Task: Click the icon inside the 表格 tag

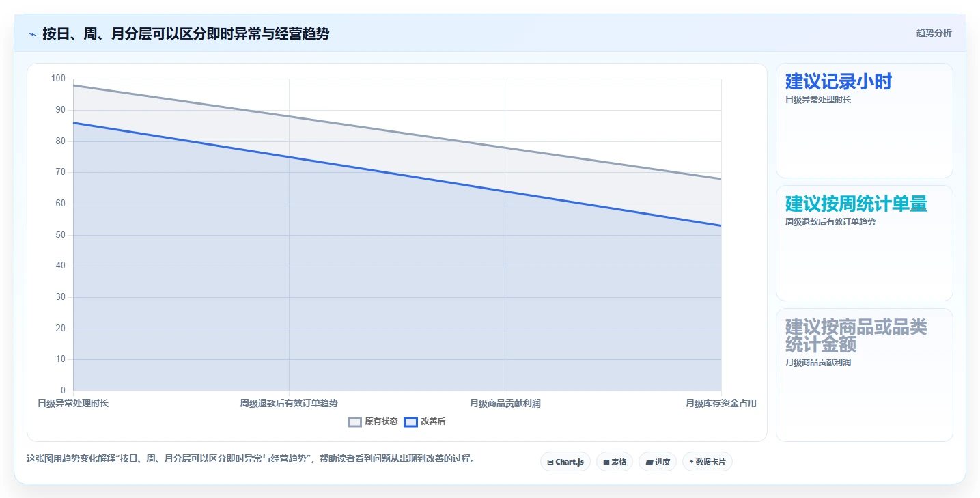Action: coord(606,462)
